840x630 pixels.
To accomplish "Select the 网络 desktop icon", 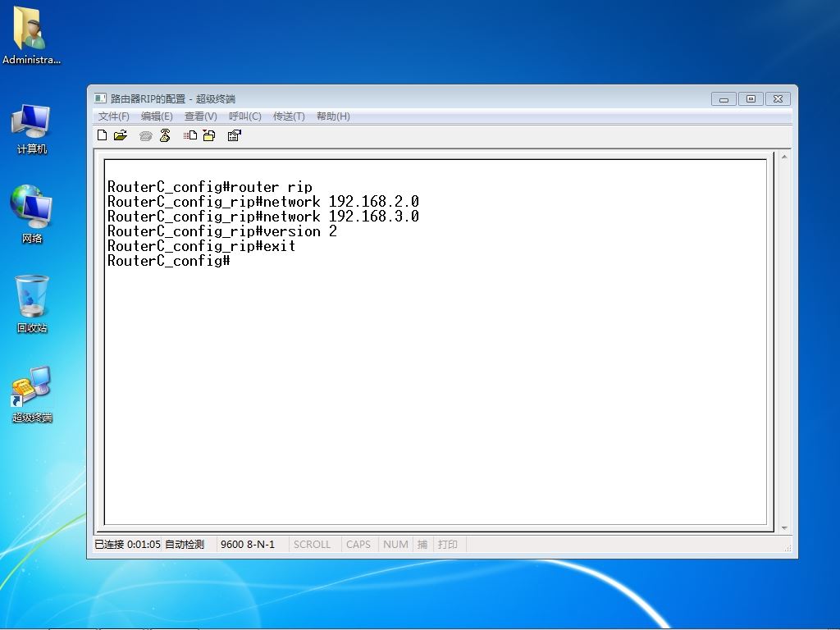I will (x=31, y=214).
